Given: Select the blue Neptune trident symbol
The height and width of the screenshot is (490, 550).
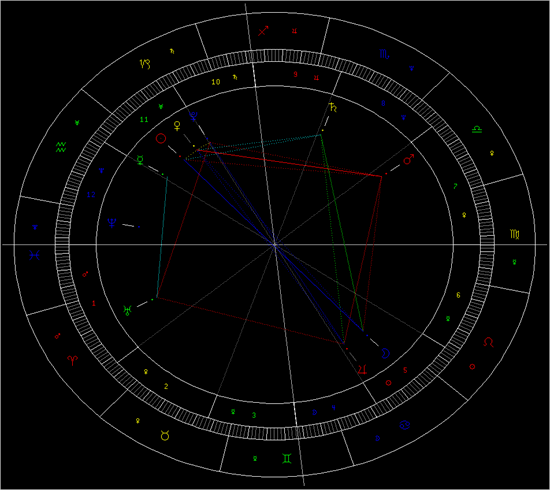Looking at the screenshot, I should coord(112,223).
